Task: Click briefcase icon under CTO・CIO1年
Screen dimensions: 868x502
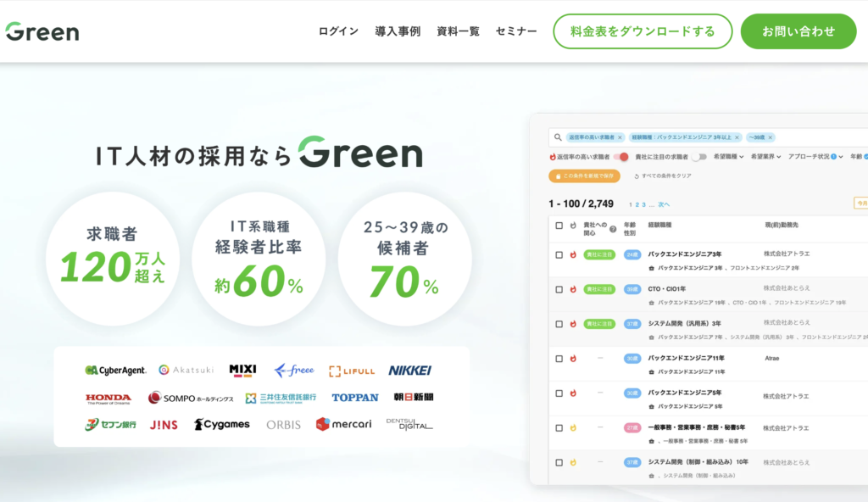Action: tap(652, 303)
